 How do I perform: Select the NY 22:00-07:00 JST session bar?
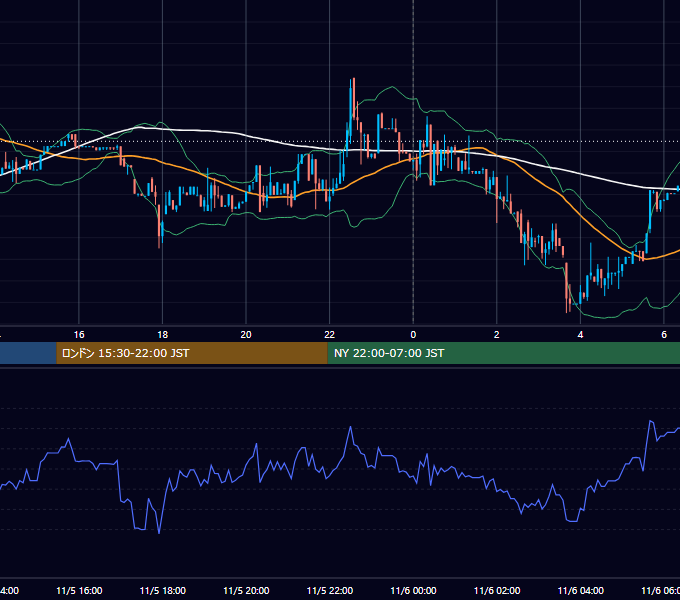click(503, 353)
